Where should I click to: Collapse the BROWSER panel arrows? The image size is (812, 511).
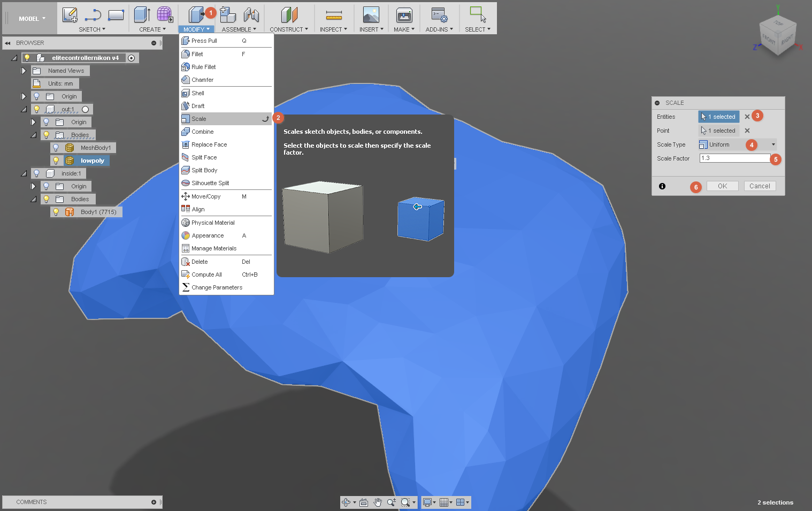(x=8, y=43)
